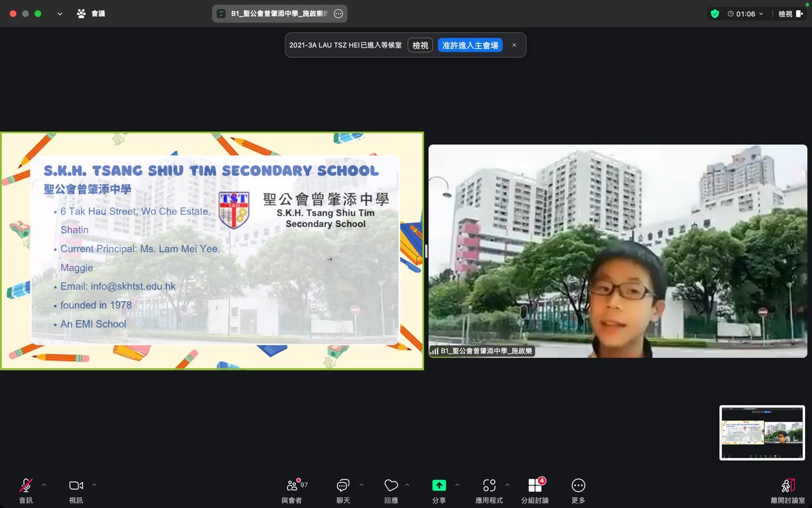812x508 pixels.
Task: Click the divider handle between panes
Action: [x=426, y=251]
